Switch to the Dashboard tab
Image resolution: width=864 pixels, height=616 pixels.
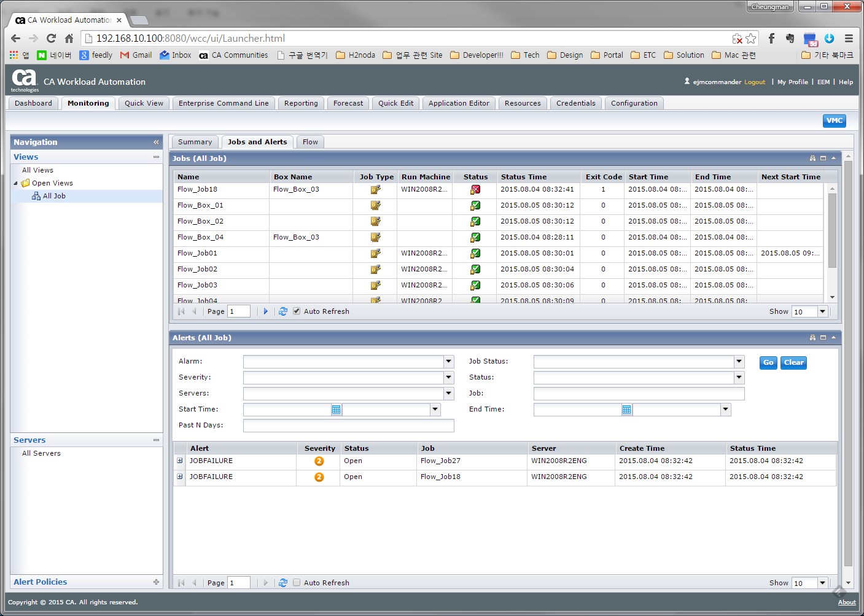[x=34, y=103]
